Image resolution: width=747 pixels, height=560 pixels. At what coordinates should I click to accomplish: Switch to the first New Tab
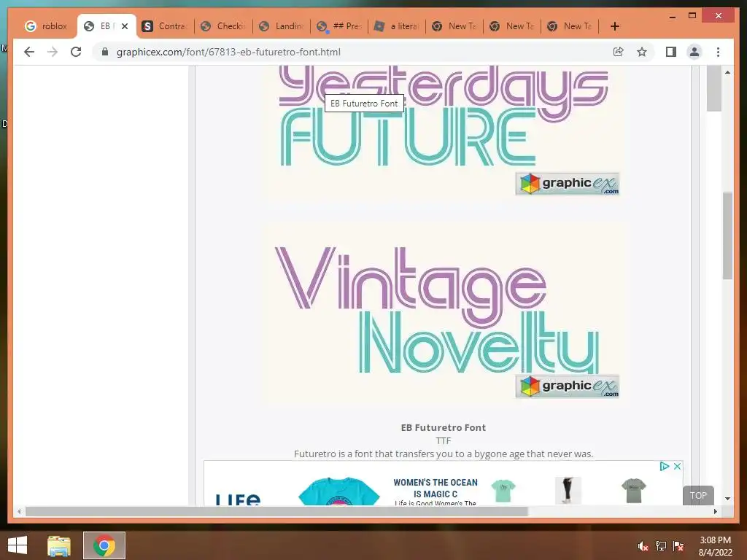coord(455,26)
